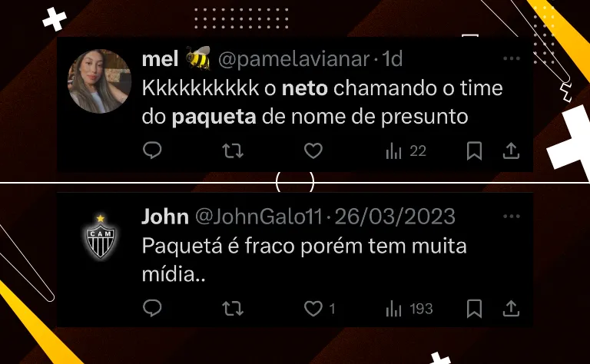Viewport: 590px width, 364px height.
Task: Bookmark John's tweet
Action: click(474, 309)
